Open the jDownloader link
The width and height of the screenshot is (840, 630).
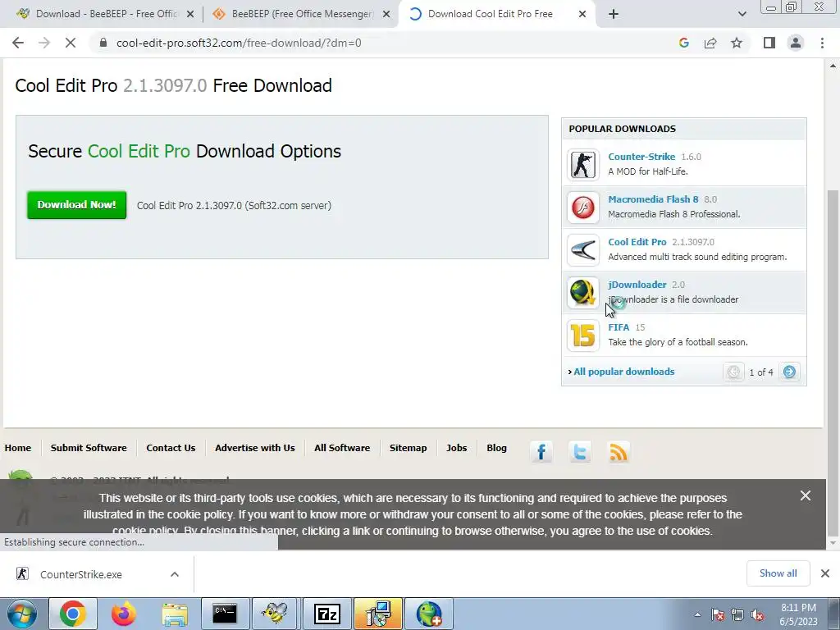pos(637,285)
